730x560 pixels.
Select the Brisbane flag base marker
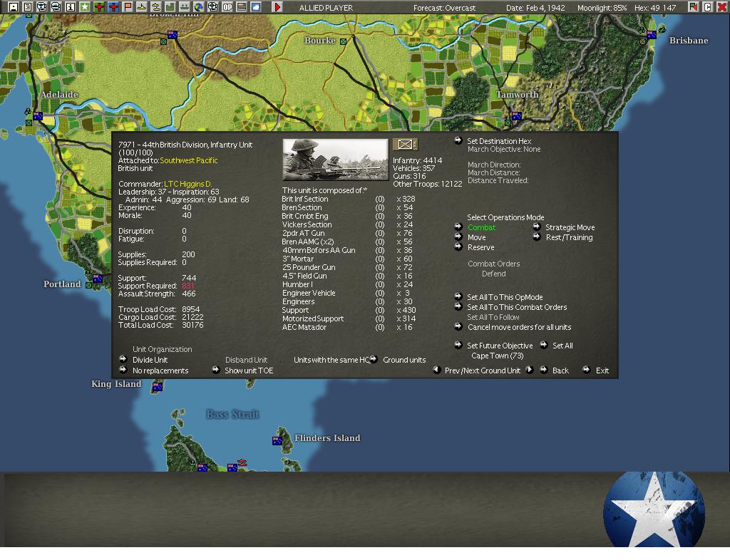652,35
